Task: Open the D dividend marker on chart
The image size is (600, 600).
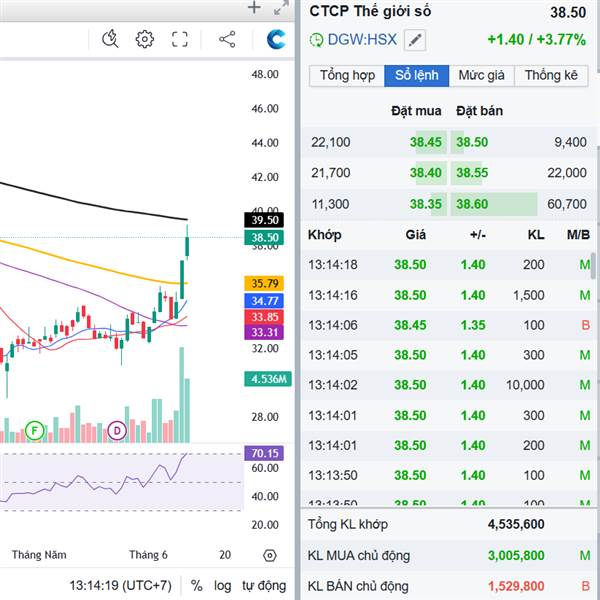Action: click(x=117, y=431)
